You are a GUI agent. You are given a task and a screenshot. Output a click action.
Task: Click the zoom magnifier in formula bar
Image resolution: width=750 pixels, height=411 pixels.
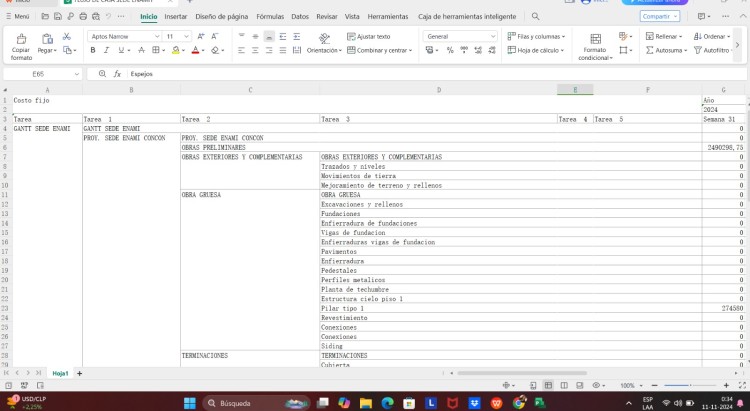point(102,74)
